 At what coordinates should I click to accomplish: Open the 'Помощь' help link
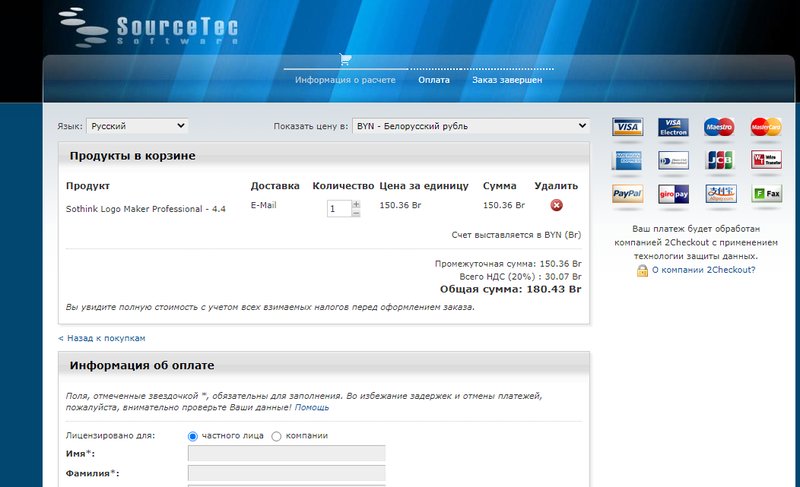(312, 407)
